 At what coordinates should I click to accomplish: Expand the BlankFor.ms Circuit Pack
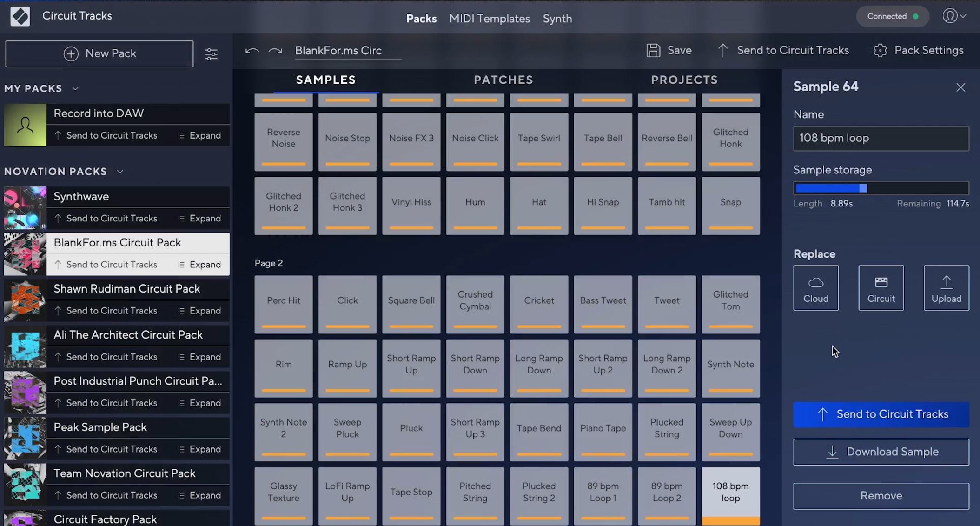pyautogui.click(x=199, y=265)
